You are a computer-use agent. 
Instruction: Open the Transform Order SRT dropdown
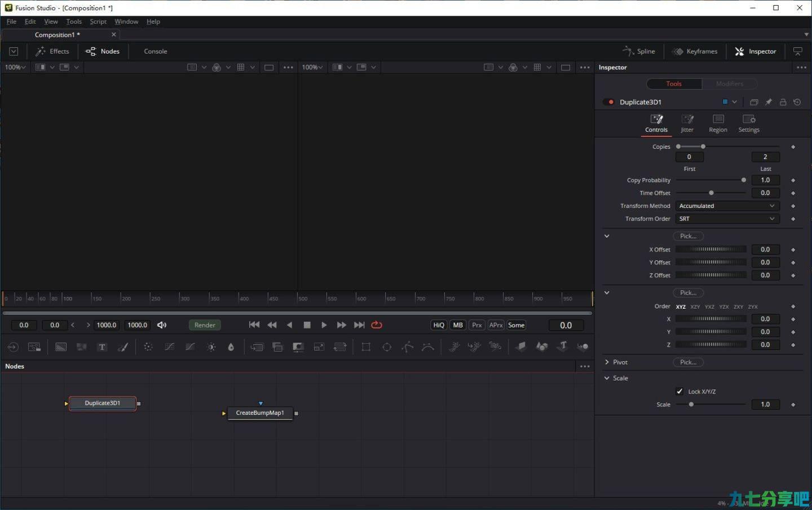point(727,219)
